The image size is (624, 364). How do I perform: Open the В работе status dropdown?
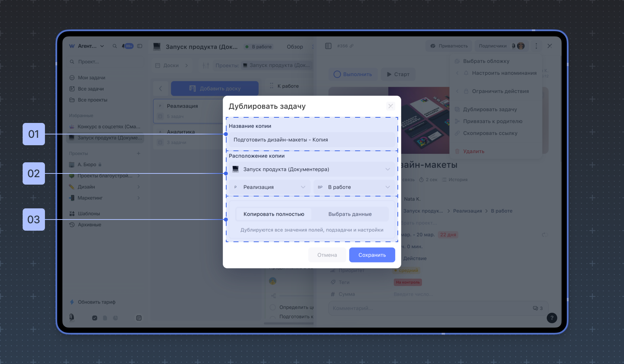pyautogui.click(x=354, y=187)
